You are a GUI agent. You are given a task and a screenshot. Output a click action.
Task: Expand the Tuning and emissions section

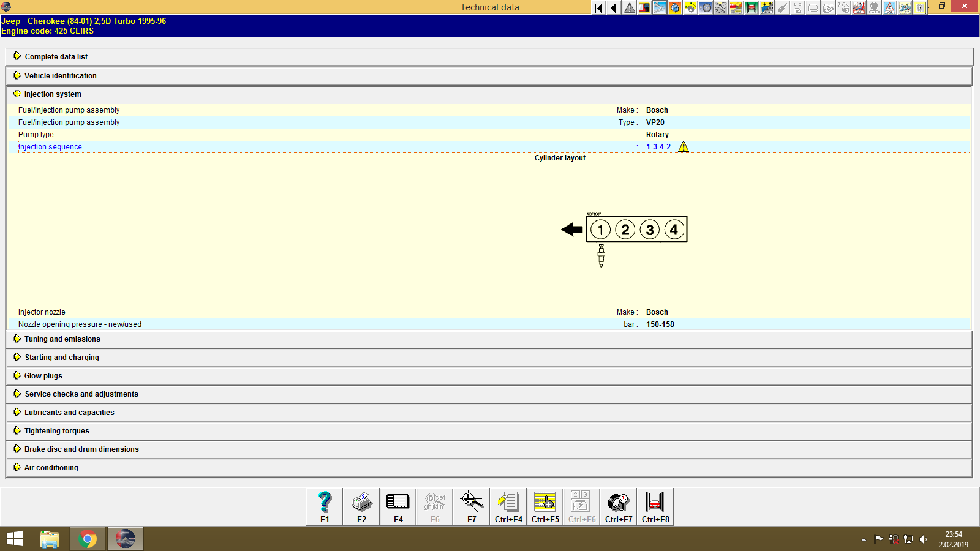[62, 339]
